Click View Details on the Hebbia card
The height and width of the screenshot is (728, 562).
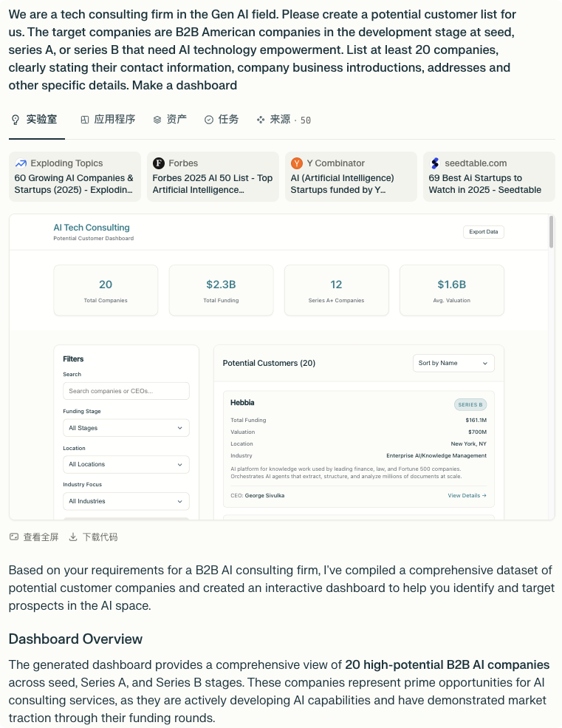[x=467, y=495]
